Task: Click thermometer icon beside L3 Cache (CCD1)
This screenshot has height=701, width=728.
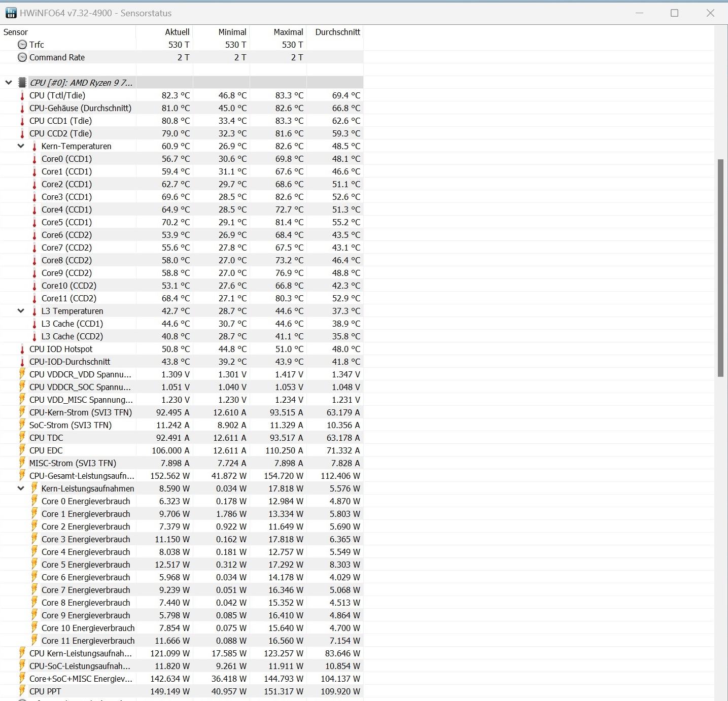Action: [34, 324]
